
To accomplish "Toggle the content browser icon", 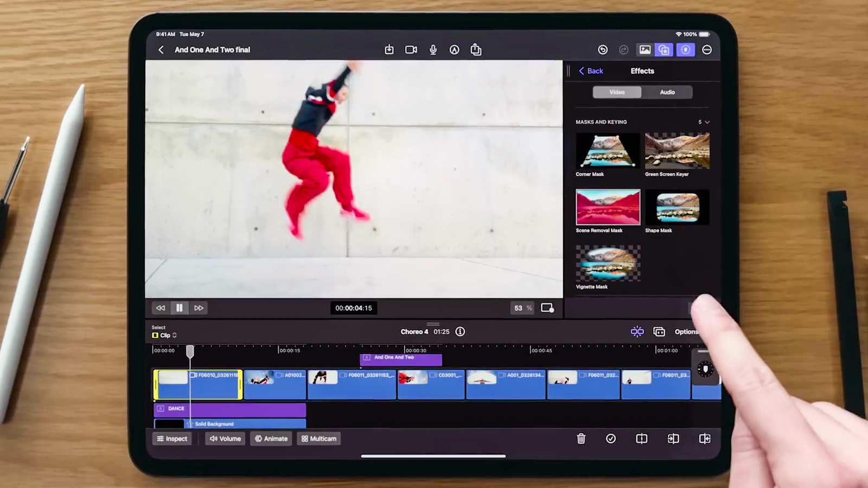I will pos(664,50).
